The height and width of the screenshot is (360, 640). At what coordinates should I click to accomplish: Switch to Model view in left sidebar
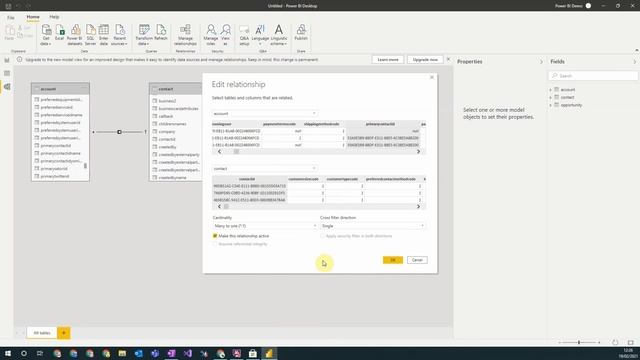(x=7, y=87)
